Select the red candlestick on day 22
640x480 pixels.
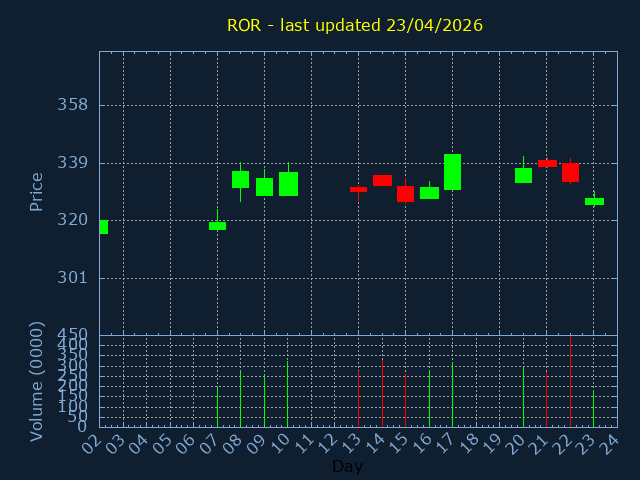point(570,172)
